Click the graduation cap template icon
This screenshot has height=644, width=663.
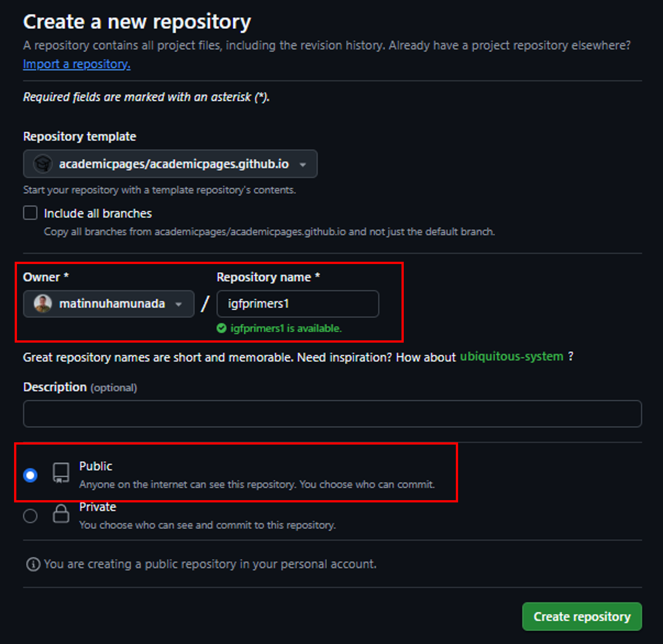coord(43,164)
